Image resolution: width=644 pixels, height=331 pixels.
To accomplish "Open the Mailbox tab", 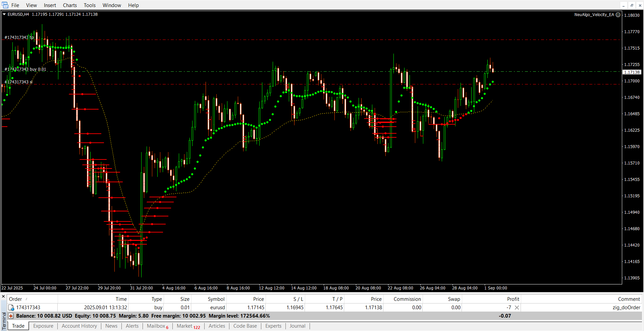I will [156, 326].
